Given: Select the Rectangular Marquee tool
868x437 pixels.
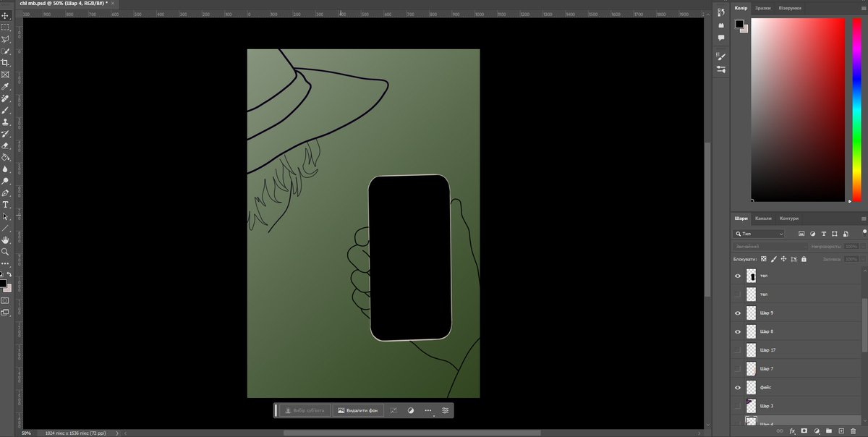Looking at the screenshot, I should (5, 27).
